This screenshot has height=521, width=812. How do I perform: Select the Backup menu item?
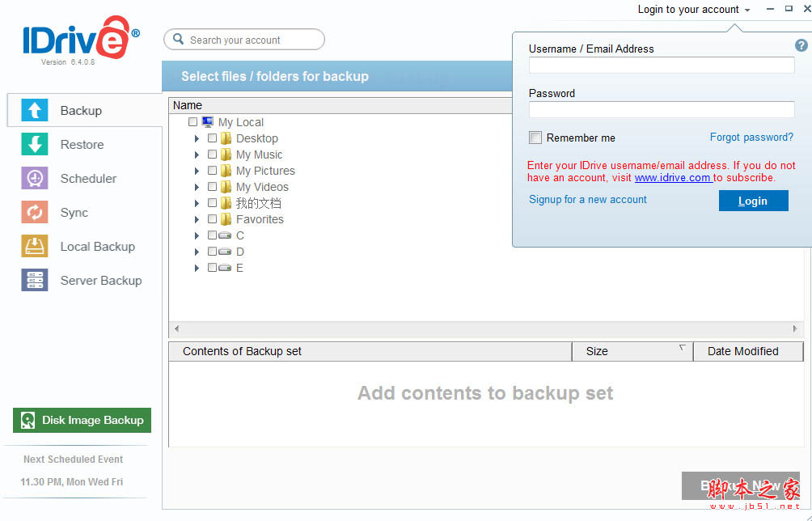pyautogui.click(x=84, y=110)
